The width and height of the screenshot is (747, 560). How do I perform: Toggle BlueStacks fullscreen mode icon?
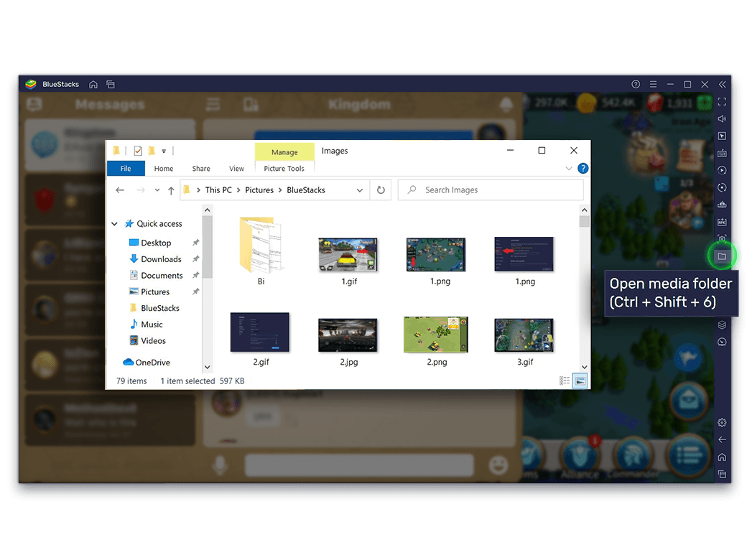[722, 101]
